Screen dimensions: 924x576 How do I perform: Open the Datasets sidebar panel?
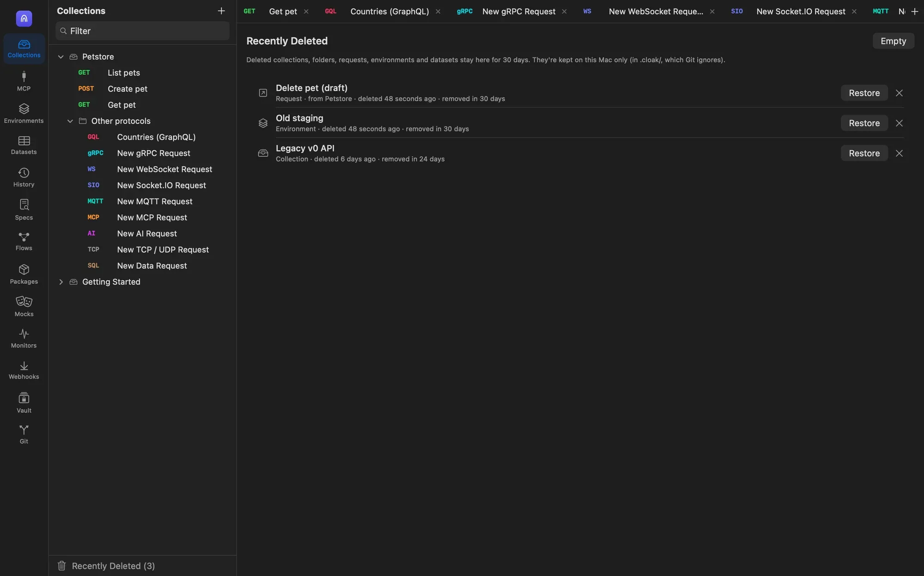24,145
